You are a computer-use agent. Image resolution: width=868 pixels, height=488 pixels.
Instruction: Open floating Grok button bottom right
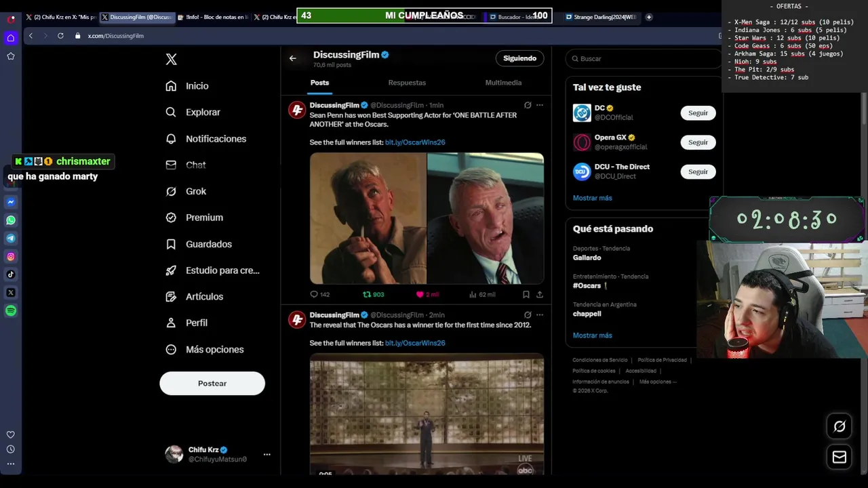click(x=840, y=426)
